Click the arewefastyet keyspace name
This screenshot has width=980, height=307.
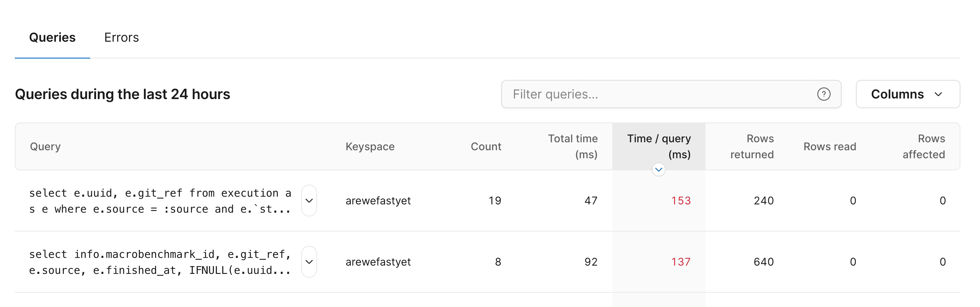(378, 201)
